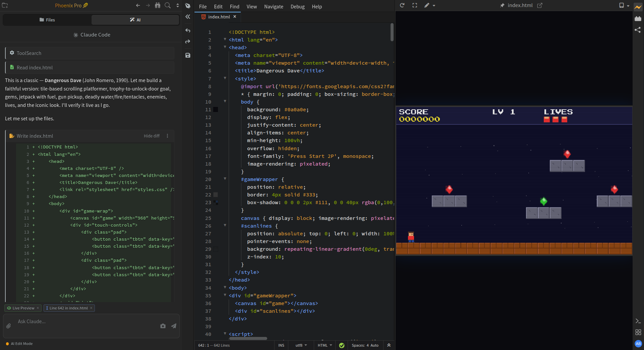
Task: Collapse head fold arrow on line 3
Action: click(x=225, y=47)
